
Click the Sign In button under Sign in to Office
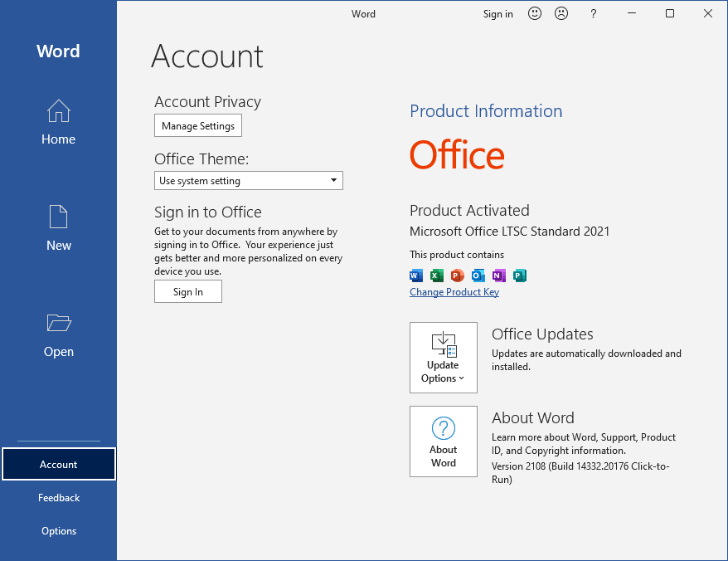point(188,291)
